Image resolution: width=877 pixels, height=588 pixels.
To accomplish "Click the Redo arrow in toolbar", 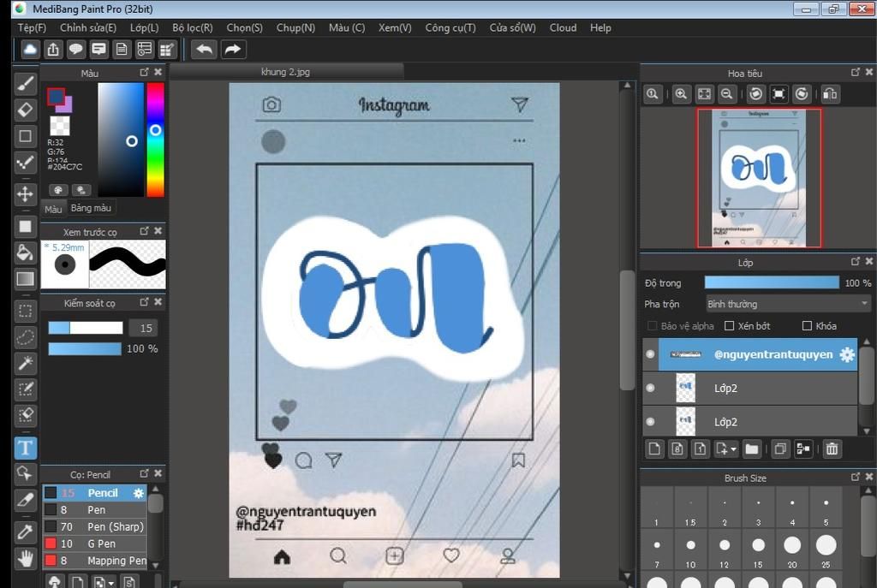I will pos(232,49).
